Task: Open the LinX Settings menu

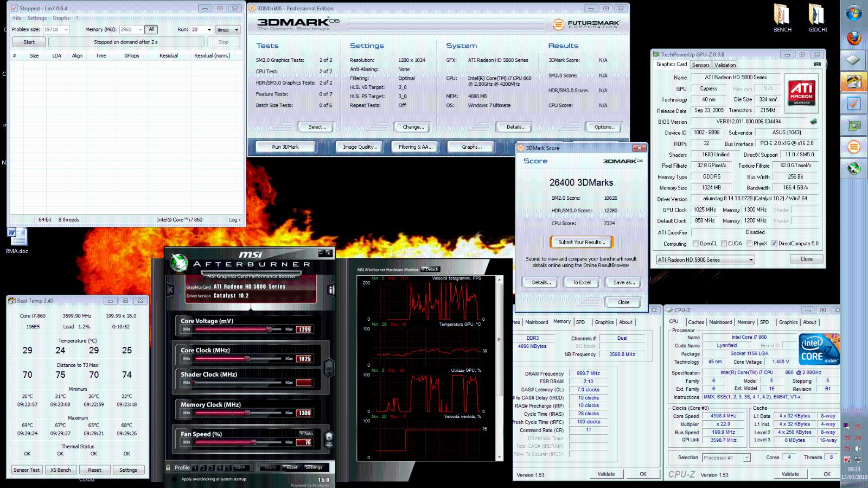Action: [37, 18]
